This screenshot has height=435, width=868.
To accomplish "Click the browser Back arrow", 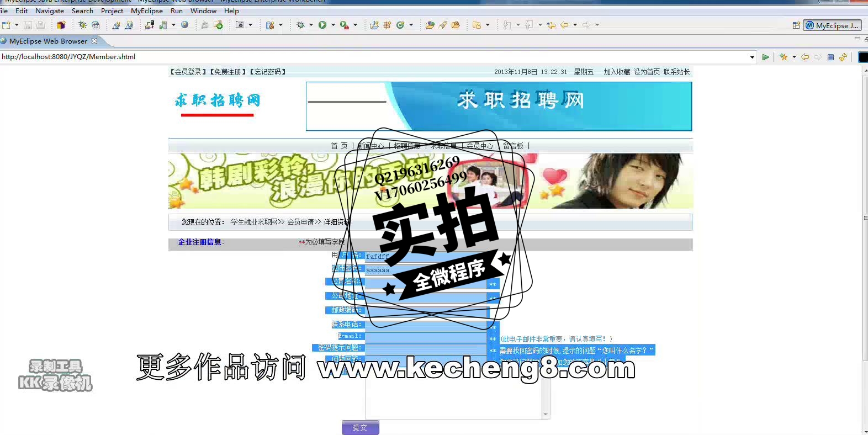I will [x=805, y=57].
